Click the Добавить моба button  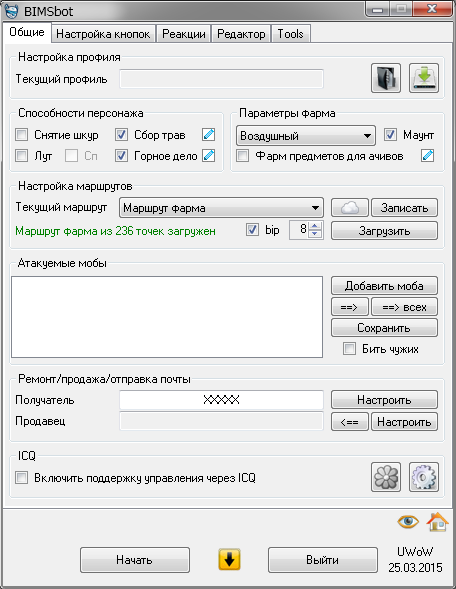[384, 286]
